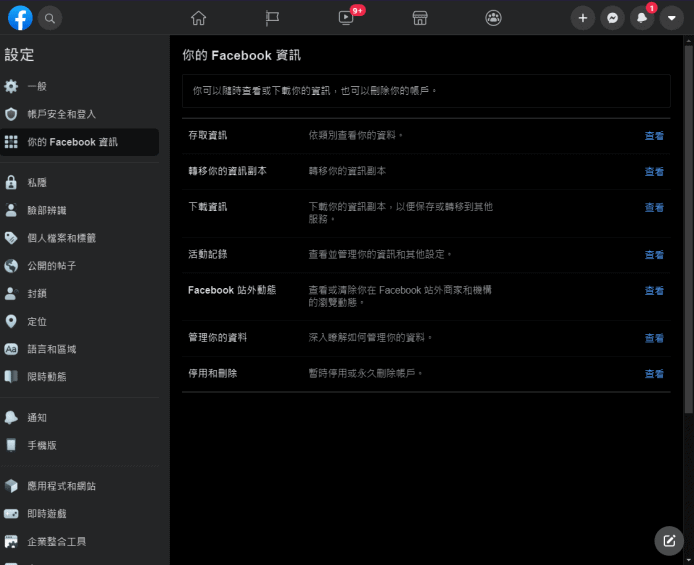694x565 pixels.
Task: Open 企業整合工具 settings
Action: click(80, 542)
